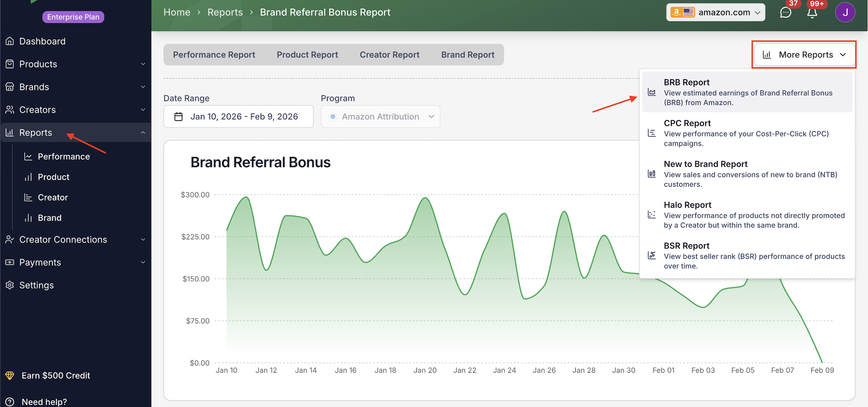Click the Home breadcrumb link
Image resolution: width=868 pixels, height=407 pixels.
(177, 13)
